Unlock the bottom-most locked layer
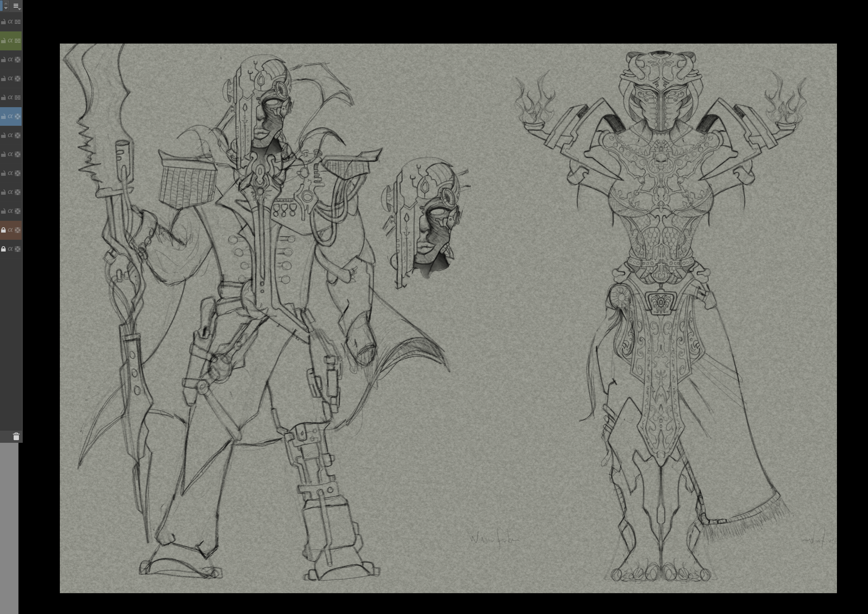The image size is (868, 614). (3, 249)
